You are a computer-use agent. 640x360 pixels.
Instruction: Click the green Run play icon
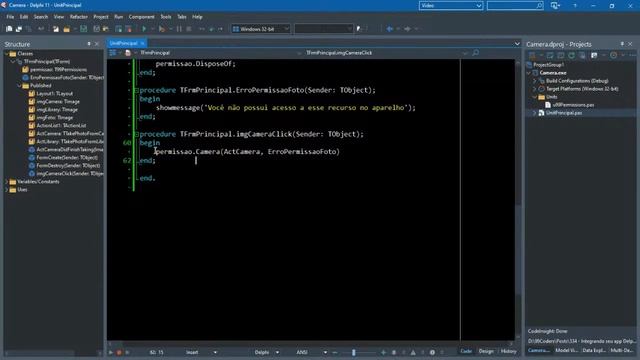pos(144,29)
